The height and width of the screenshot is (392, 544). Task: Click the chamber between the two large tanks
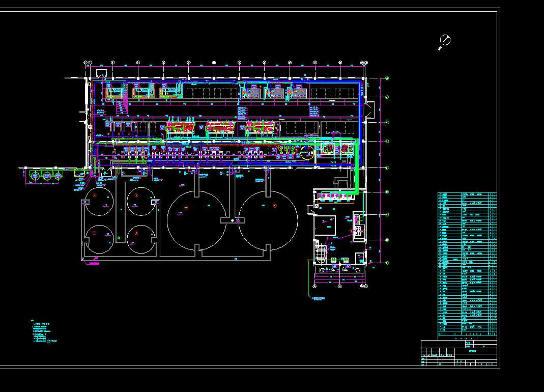pyautogui.click(x=233, y=220)
